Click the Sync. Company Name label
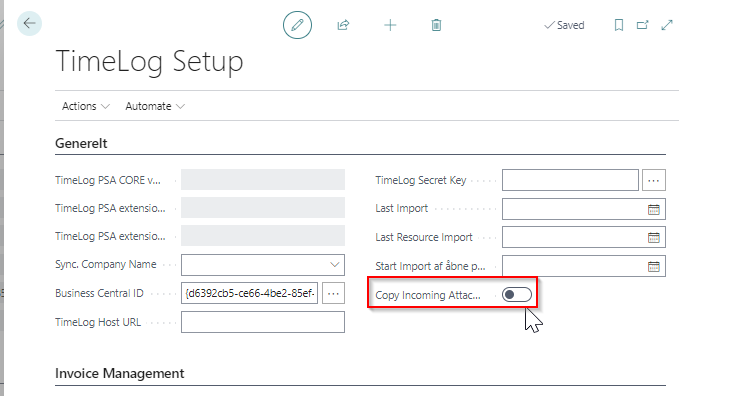The width and height of the screenshot is (730, 396). [106, 264]
